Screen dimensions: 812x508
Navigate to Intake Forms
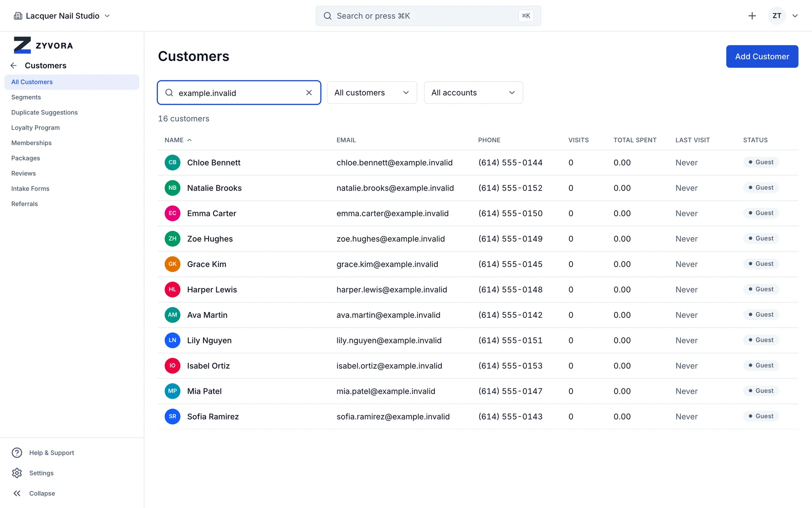pyautogui.click(x=30, y=189)
